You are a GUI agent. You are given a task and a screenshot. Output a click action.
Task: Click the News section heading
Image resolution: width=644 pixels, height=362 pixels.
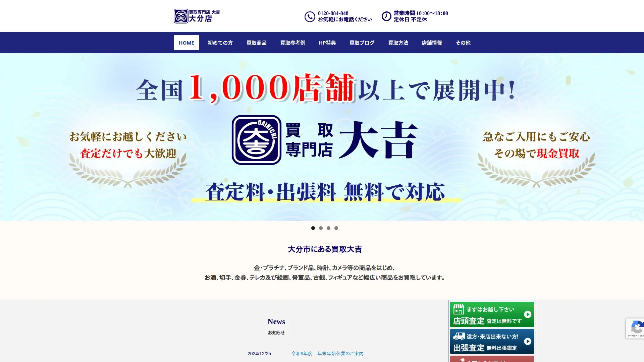click(276, 322)
